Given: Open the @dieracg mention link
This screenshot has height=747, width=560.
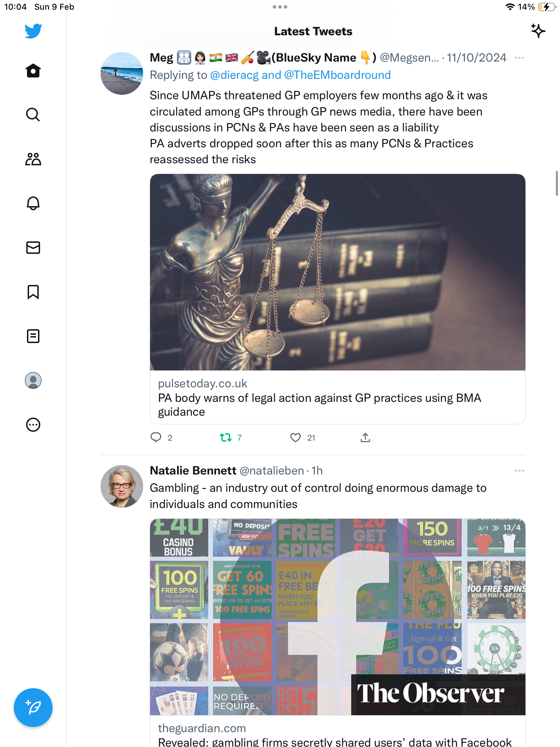Looking at the screenshot, I should pos(234,75).
